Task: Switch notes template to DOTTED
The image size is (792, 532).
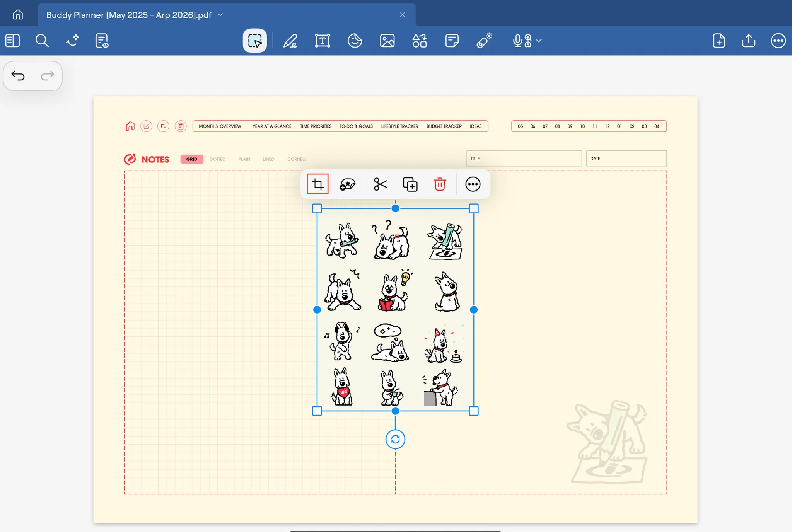Action: click(217, 159)
